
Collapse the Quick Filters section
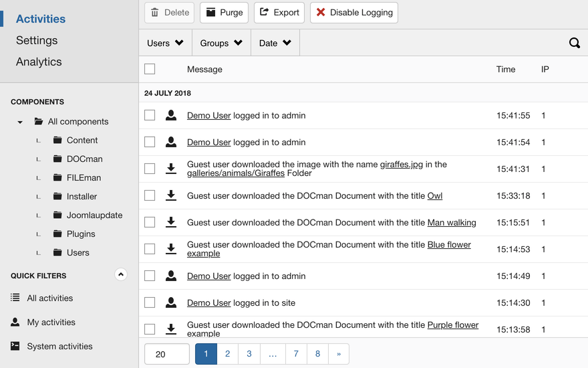click(120, 274)
